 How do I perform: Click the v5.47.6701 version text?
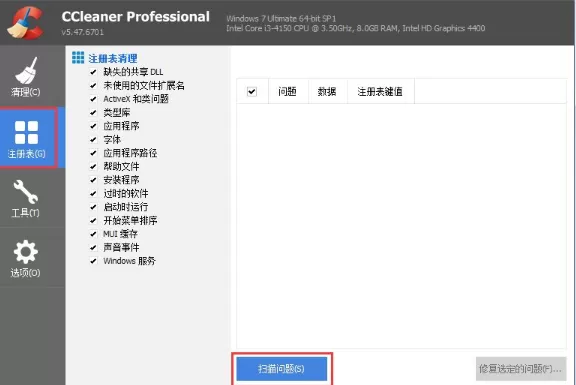click(83, 32)
